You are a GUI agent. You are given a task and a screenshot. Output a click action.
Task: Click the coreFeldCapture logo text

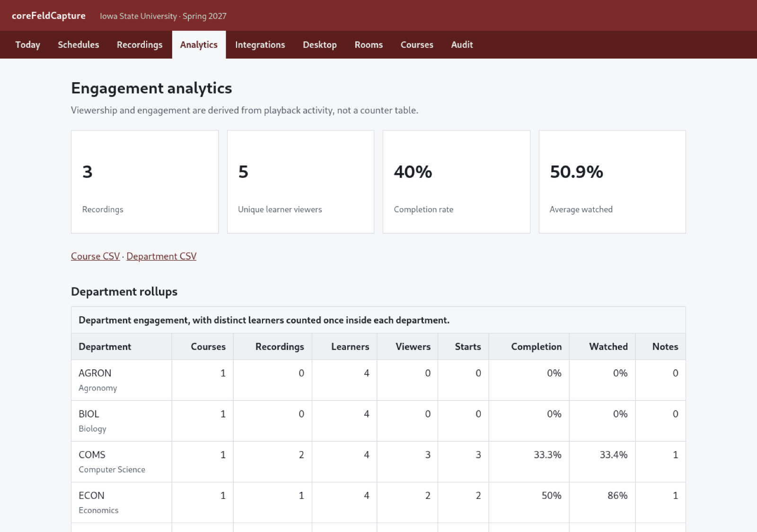pyautogui.click(x=49, y=16)
